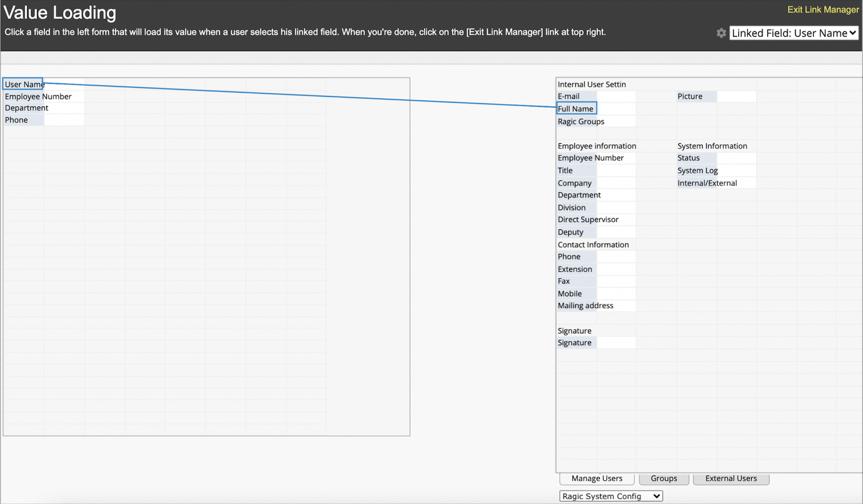
Task: Open the Linked Field dropdown
Action: 794,33
